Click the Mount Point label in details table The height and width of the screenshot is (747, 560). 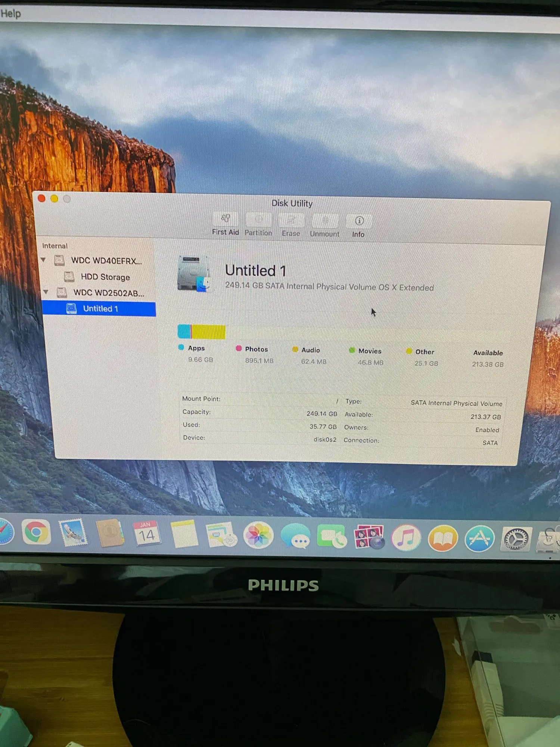201,399
